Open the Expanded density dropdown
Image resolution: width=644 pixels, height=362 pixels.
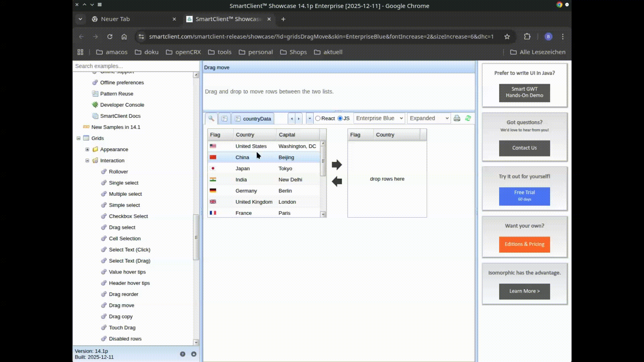pyautogui.click(x=429, y=118)
